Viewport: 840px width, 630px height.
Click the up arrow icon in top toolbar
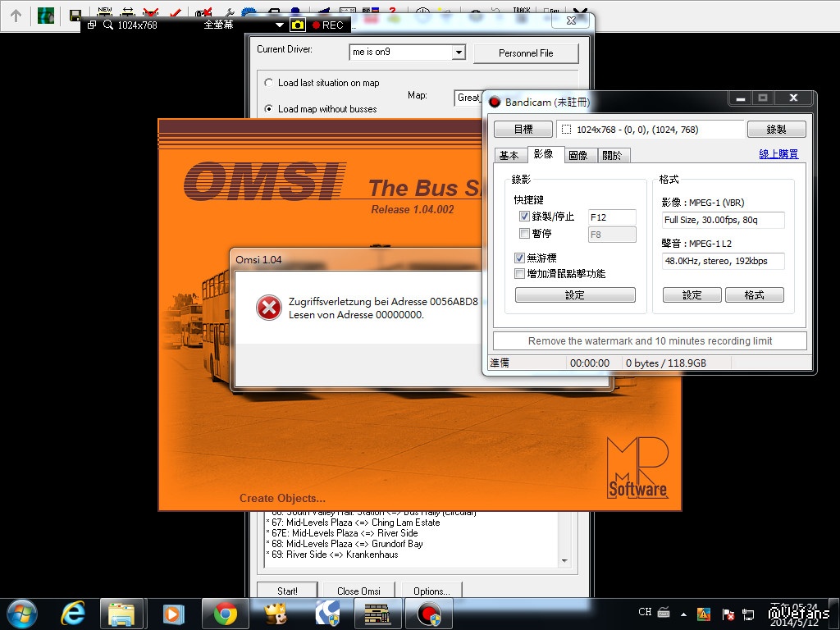(x=16, y=15)
